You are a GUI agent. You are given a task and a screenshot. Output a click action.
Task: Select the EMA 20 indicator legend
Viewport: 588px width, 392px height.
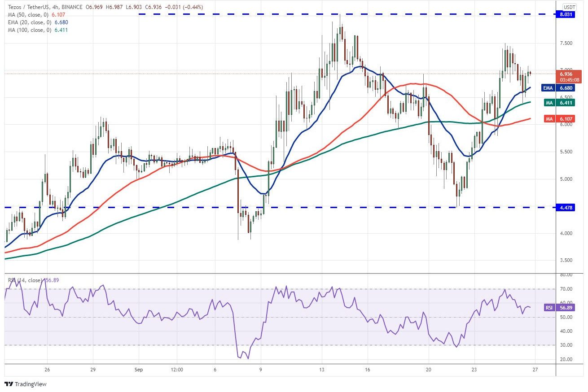coord(33,22)
